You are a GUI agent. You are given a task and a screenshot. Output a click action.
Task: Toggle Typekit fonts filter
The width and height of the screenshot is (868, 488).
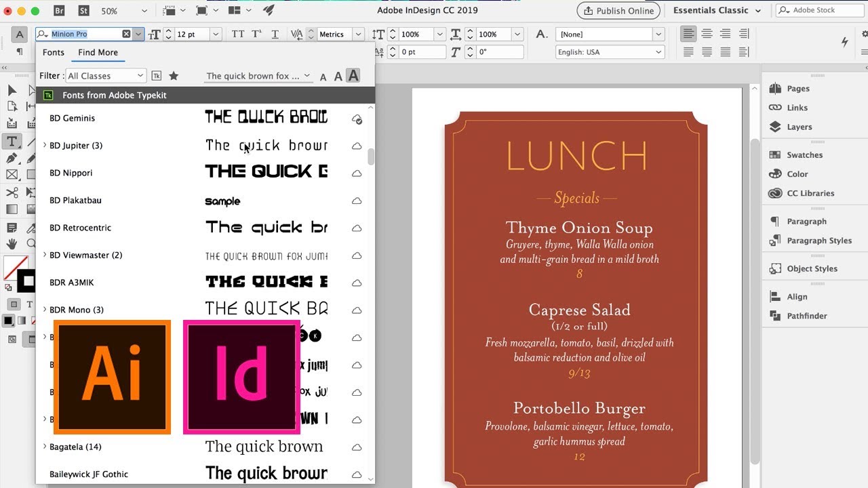pos(157,76)
